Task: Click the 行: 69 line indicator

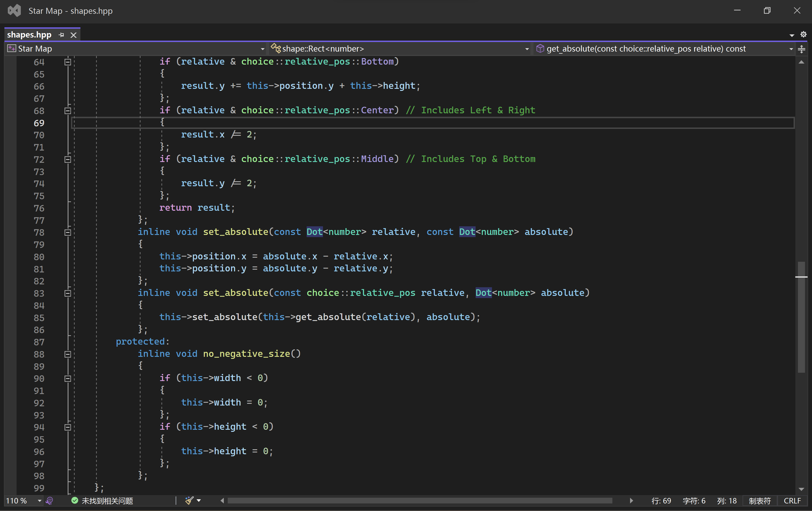Action: 661,501
